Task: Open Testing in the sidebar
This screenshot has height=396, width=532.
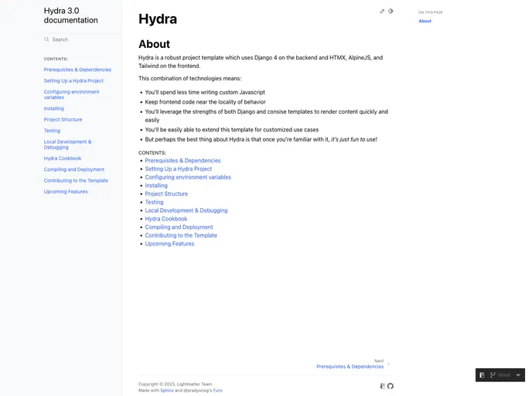Action: tap(52, 131)
